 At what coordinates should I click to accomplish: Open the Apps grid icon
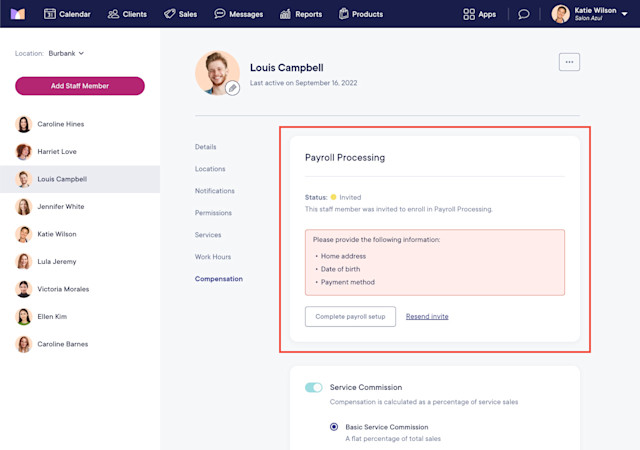click(469, 14)
